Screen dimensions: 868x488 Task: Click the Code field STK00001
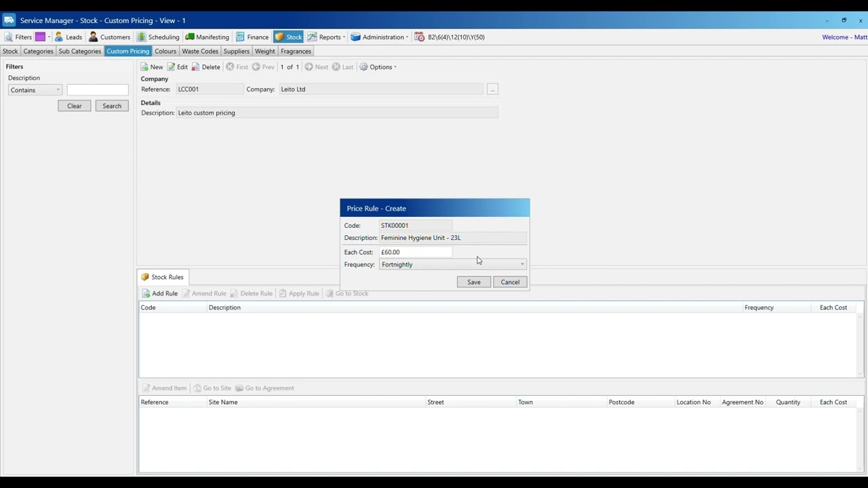(416, 226)
